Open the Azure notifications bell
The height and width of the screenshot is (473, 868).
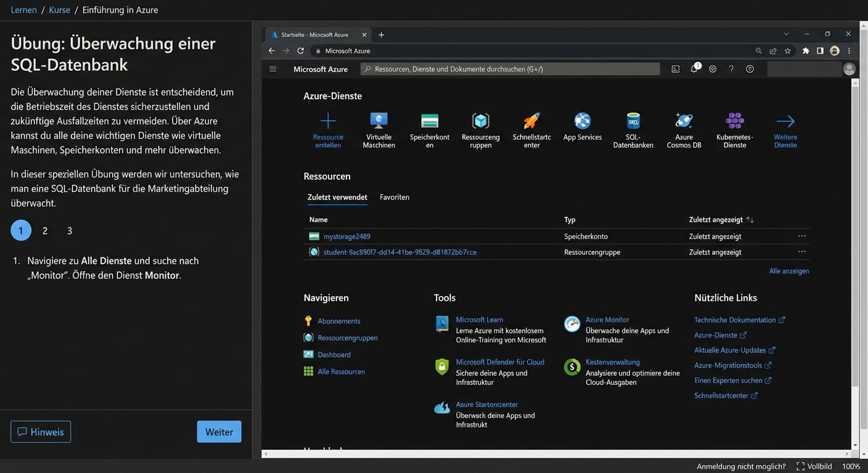[x=694, y=68]
